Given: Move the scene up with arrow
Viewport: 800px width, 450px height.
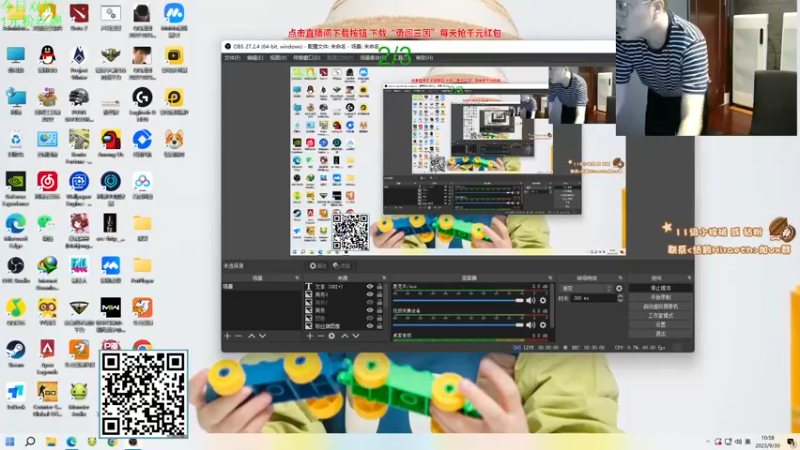Looking at the screenshot, I should point(252,336).
